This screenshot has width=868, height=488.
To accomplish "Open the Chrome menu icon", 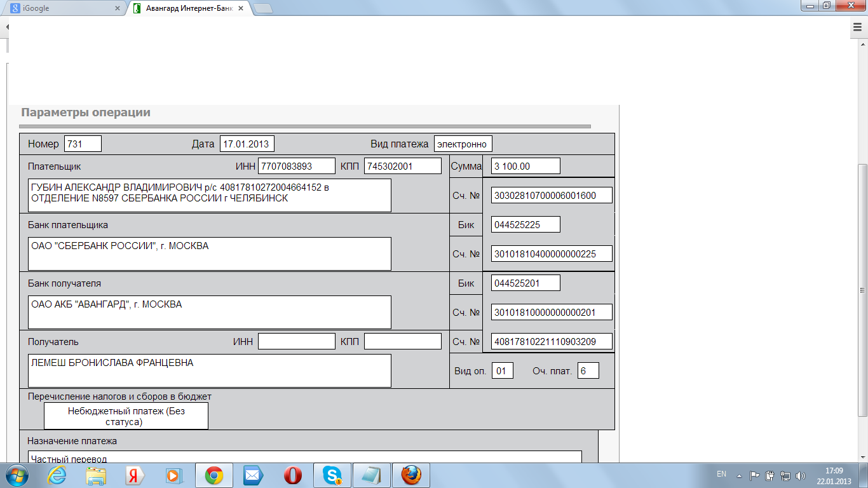I will (x=856, y=27).
